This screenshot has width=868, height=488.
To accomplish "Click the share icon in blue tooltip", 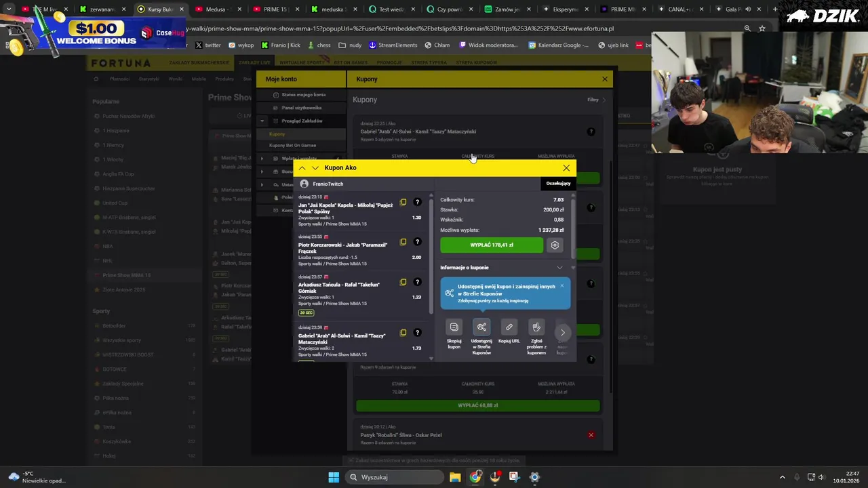I will [449, 293].
